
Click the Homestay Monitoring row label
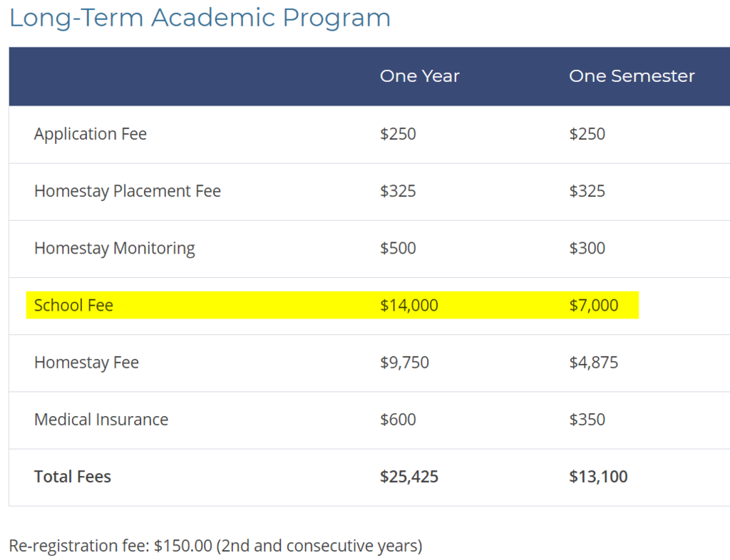(x=114, y=248)
